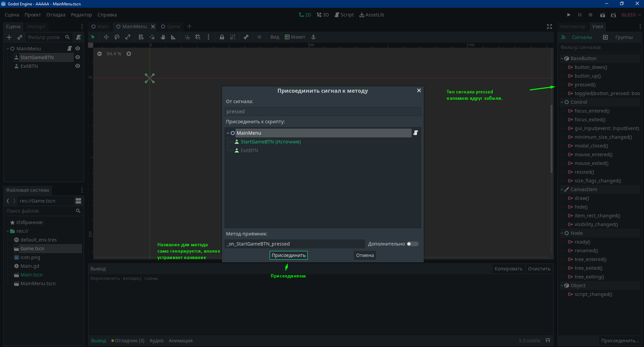
Task: Open the Inspector dock options dots
Action: pyautogui.click(x=640, y=27)
